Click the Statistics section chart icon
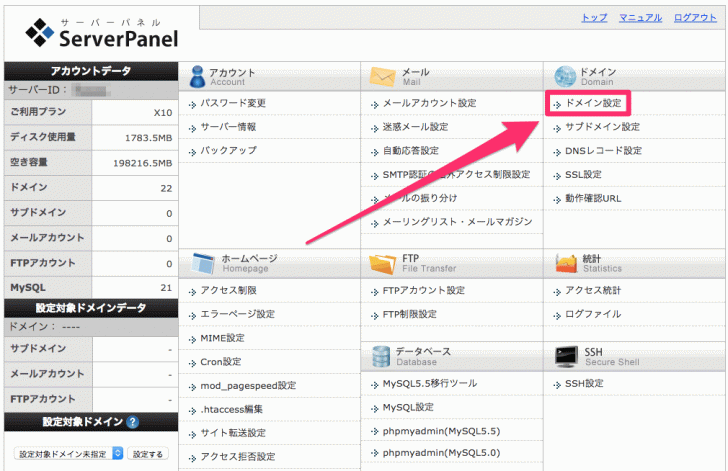 (x=565, y=263)
